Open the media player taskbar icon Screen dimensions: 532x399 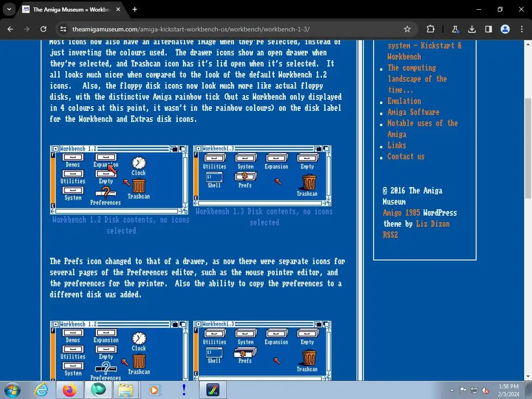pos(155,390)
